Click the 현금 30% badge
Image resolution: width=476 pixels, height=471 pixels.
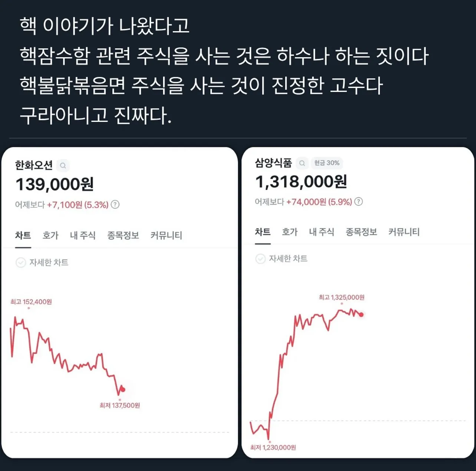(326, 163)
